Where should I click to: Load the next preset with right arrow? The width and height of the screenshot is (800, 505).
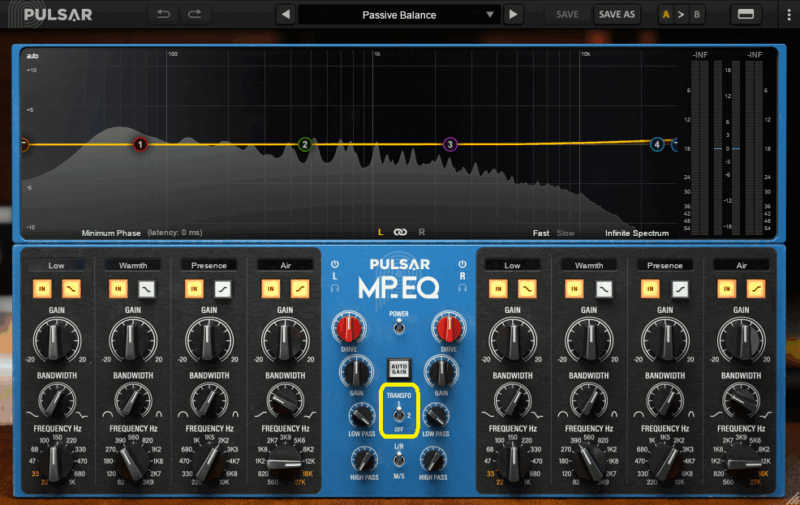tap(513, 15)
